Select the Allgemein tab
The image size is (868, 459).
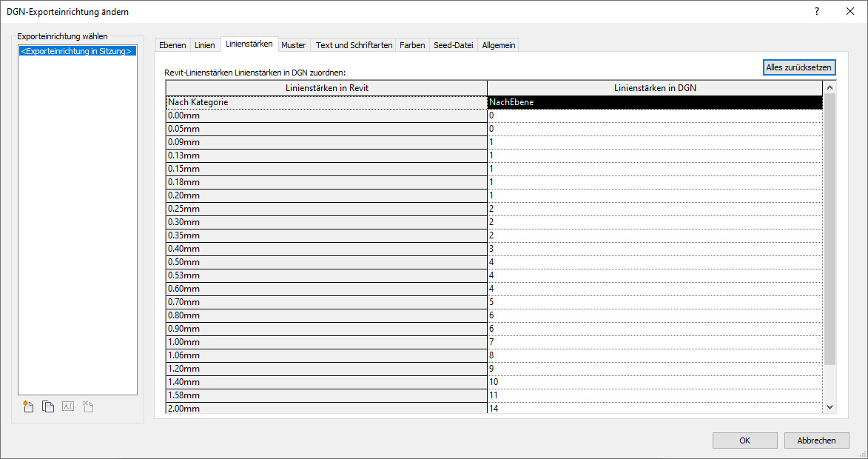point(498,45)
